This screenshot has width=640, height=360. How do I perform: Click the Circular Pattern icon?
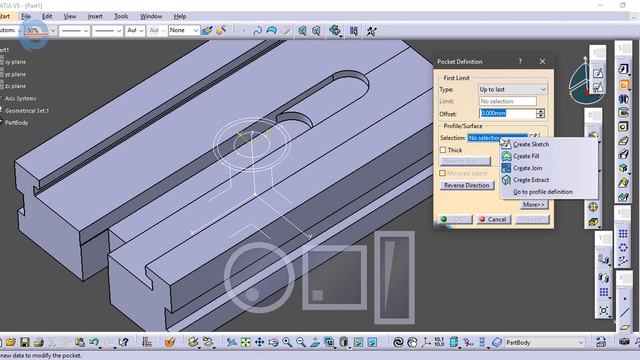click(623, 247)
